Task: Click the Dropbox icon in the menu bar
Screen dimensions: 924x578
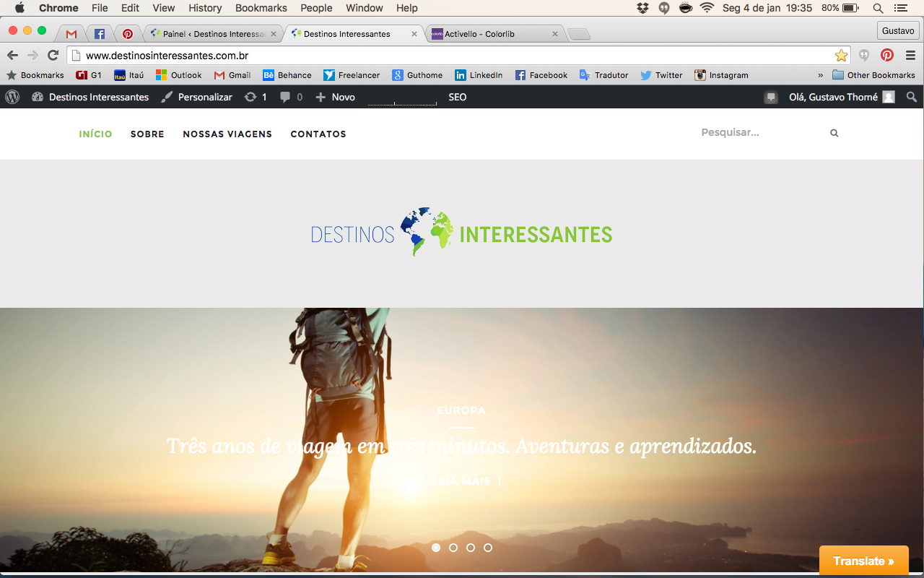Action: [643, 8]
